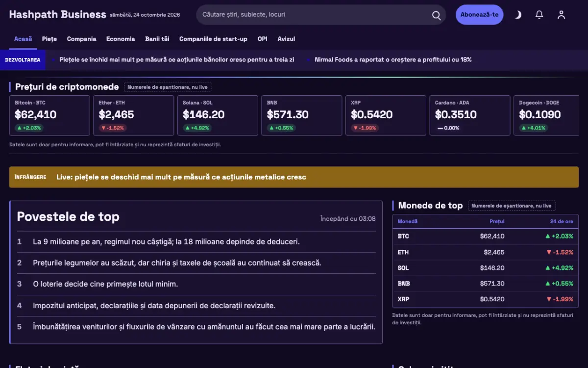Click XRP card's -1.99% change badge
The image size is (588, 368).
click(365, 128)
